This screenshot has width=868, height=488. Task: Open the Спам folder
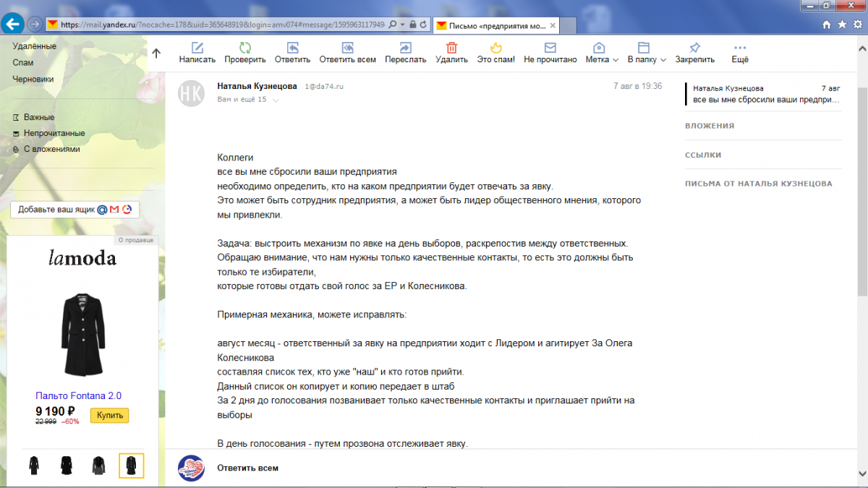[x=23, y=63]
